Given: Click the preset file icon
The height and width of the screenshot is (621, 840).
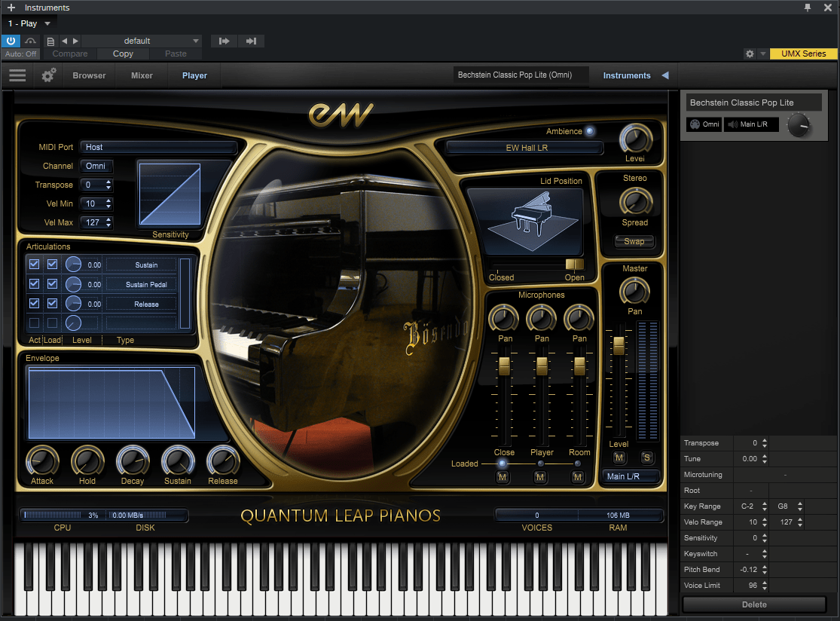Looking at the screenshot, I should [50, 41].
